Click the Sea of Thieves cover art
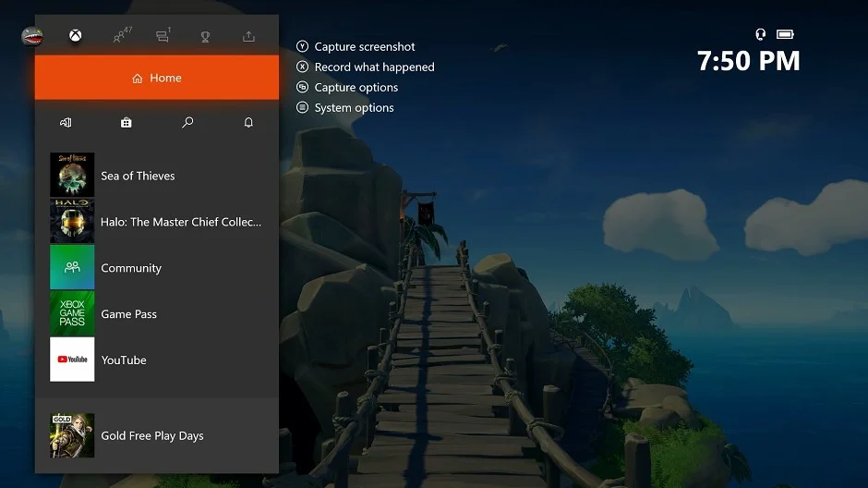868x488 pixels. tap(72, 175)
